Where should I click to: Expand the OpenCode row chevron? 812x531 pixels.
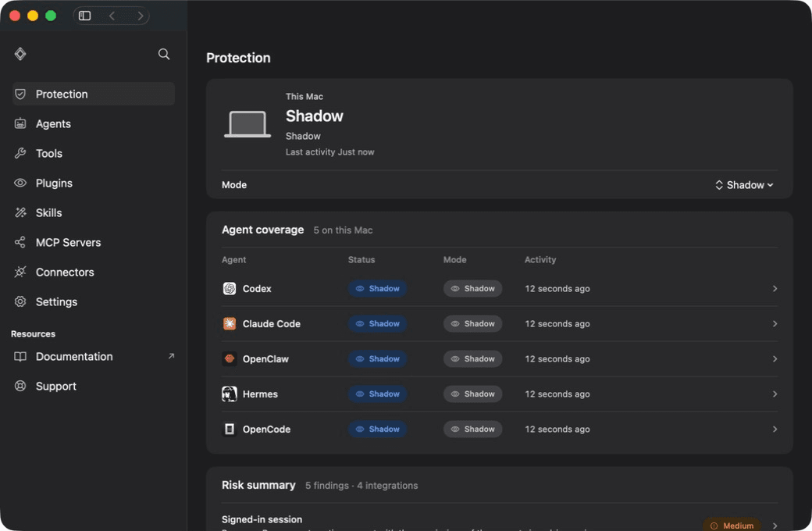[x=775, y=429]
